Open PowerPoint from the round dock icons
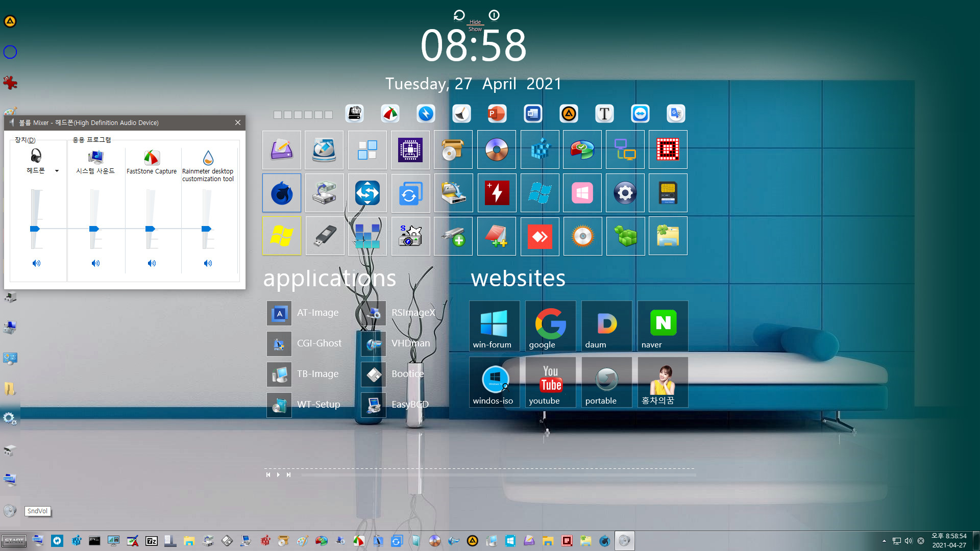This screenshot has height=551, width=980. click(x=497, y=113)
